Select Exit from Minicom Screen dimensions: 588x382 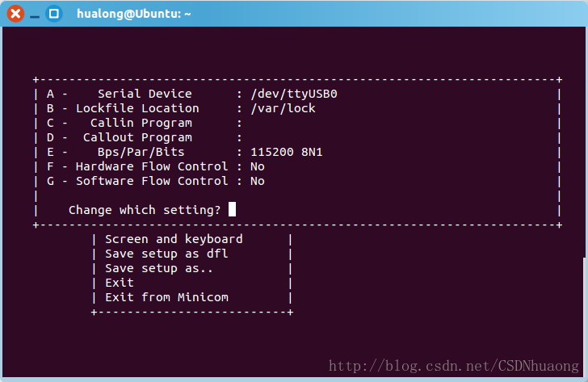(x=166, y=297)
